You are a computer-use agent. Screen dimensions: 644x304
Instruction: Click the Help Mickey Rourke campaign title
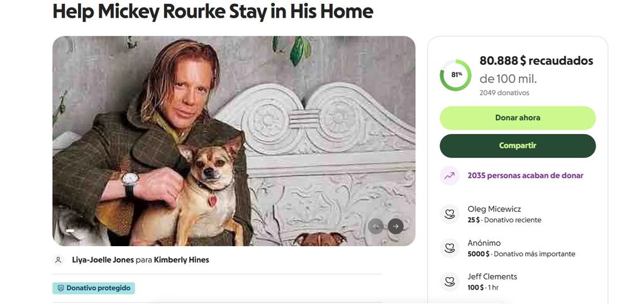pos(213,11)
